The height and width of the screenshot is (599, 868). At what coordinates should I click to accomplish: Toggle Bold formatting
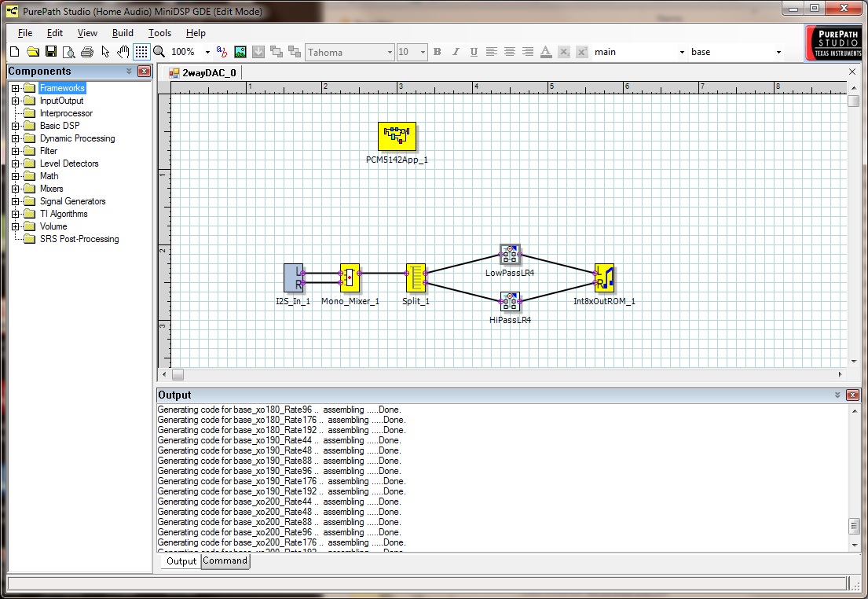click(x=438, y=52)
